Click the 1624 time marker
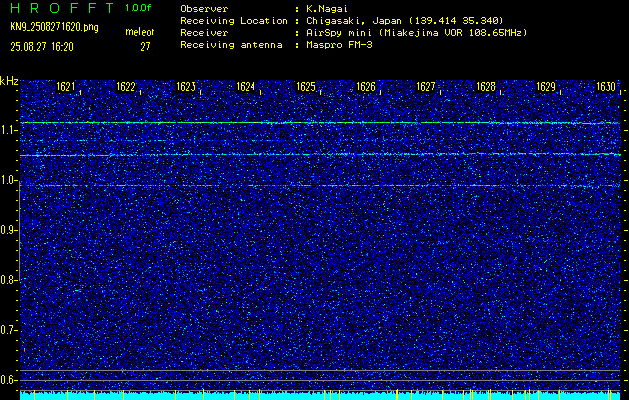This screenshot has height=400, width=629. 246,86
